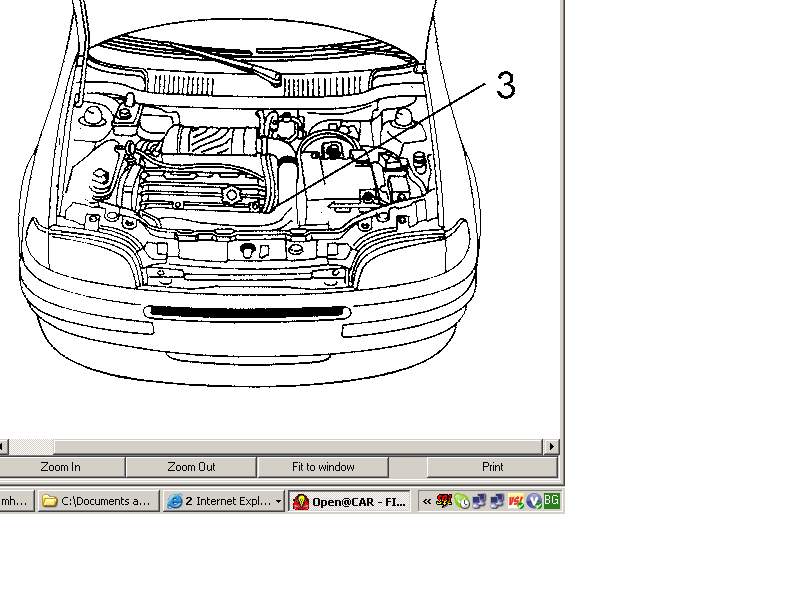Expand the Internet Explorer taskbar group
The image size is (800, 600).
point(223,501)
